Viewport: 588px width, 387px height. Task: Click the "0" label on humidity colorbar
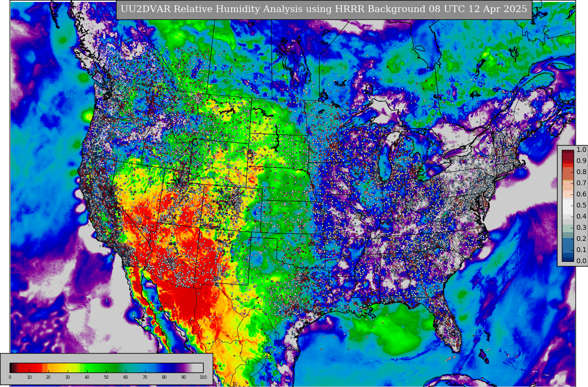[x=10, y=377]
